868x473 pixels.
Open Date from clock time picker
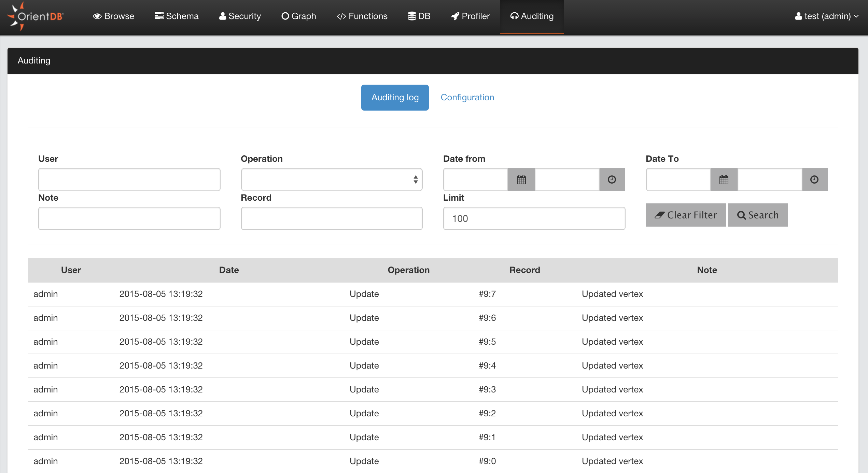(612, 180)
